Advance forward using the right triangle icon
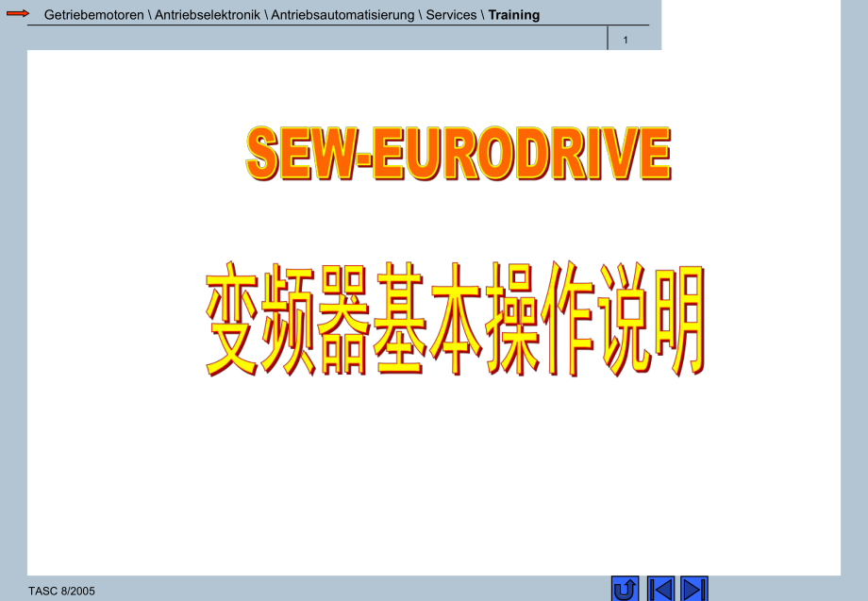The width and height of the screenshot is (868, 601). 695,588
